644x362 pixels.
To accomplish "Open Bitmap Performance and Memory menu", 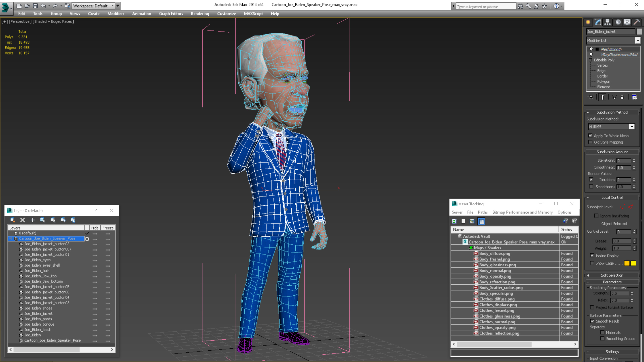I will coord(522,212).
